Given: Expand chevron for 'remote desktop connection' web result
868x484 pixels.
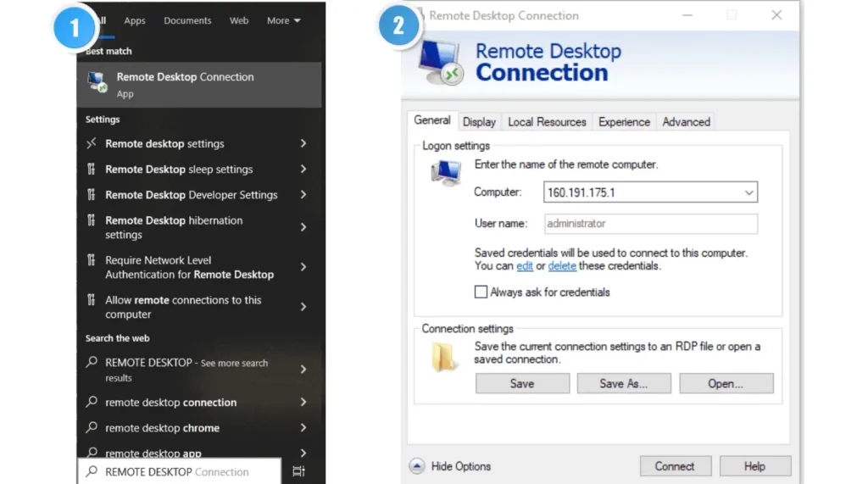Looking at the screenshot, I should (x=303, y=402).
